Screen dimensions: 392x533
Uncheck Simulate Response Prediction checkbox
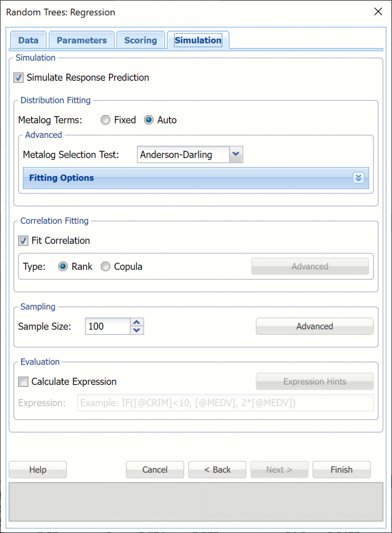click(19, 78)
